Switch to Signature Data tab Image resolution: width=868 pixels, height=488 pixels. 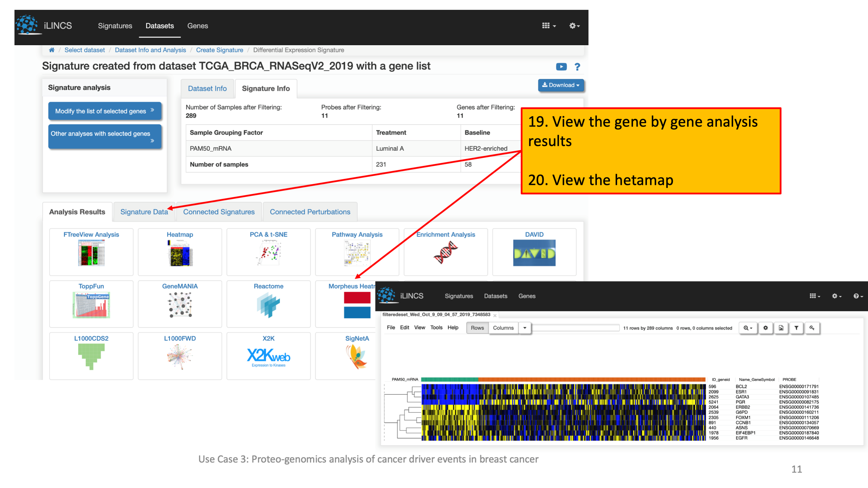(144, 212)
